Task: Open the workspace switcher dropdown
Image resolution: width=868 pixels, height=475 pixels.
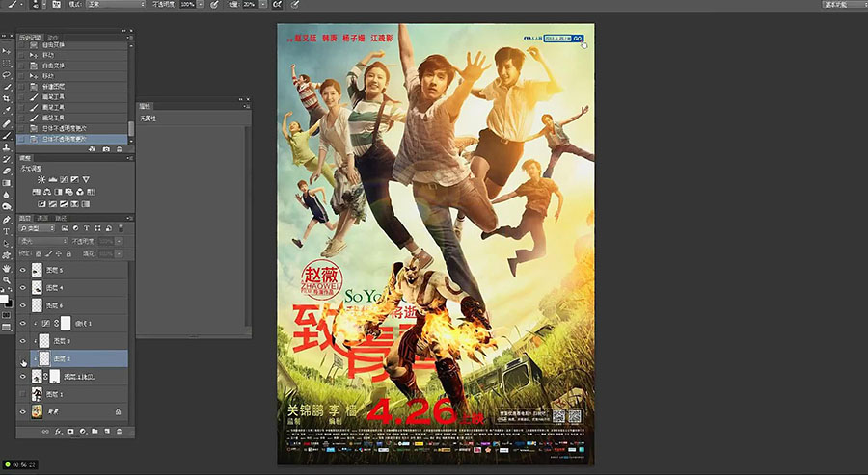Action: tap(844, 4)
